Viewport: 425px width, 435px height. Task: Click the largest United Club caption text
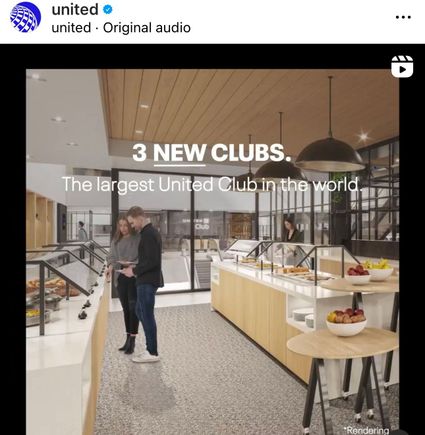pyautogui.click(x=212, y=184)
